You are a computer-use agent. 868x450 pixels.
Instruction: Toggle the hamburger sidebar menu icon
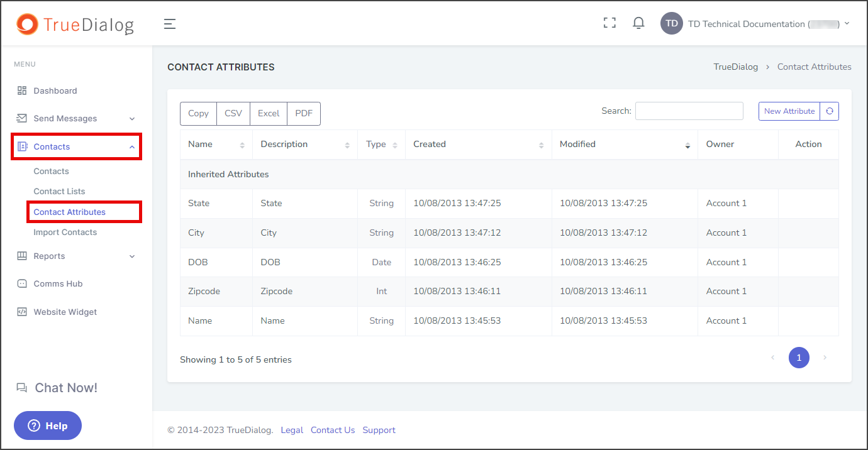point(170,24)
